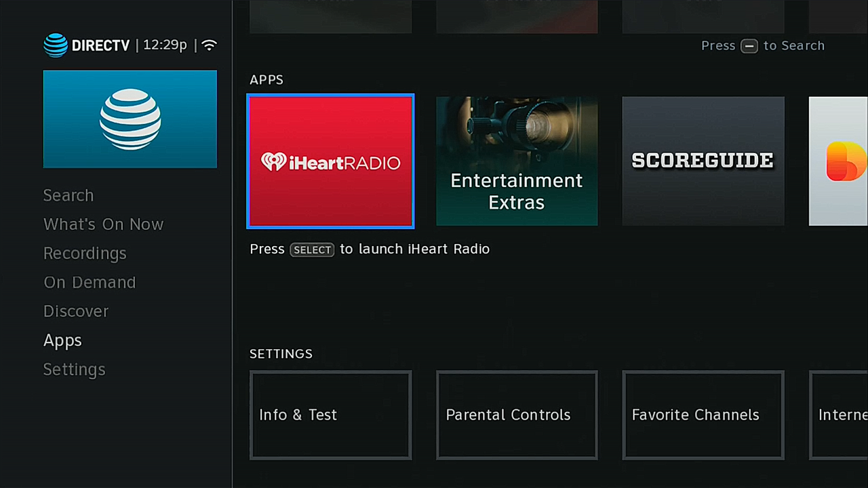Select the partially visible orange app tile
The image size is (868, 488).
tap(841, 161)
